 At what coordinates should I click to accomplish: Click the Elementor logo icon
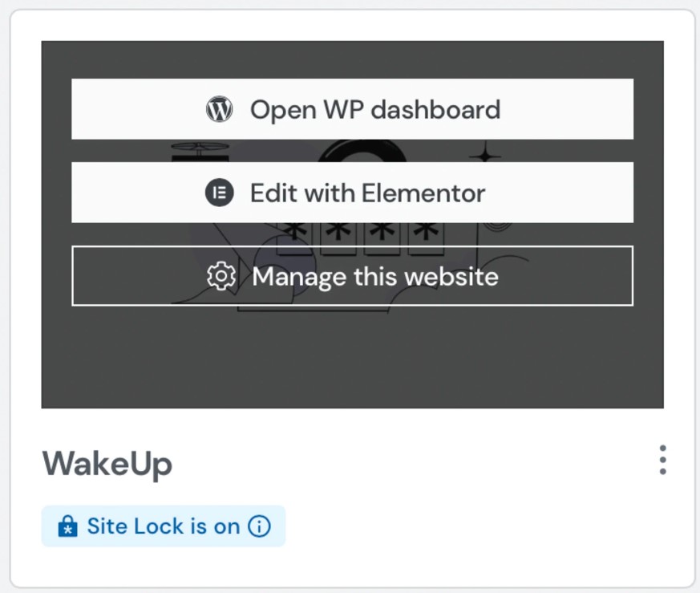[x=219, y=193]
